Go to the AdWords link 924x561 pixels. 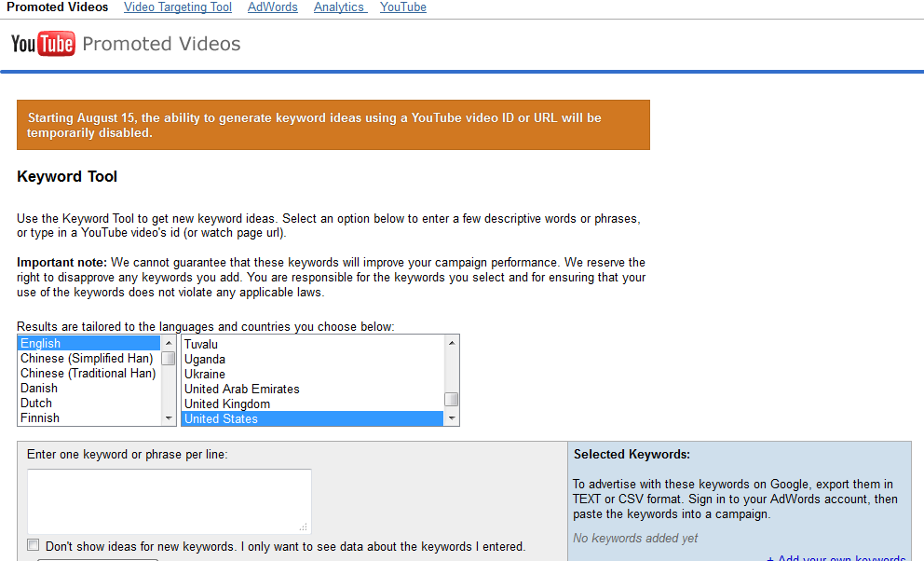pos(273,7)
